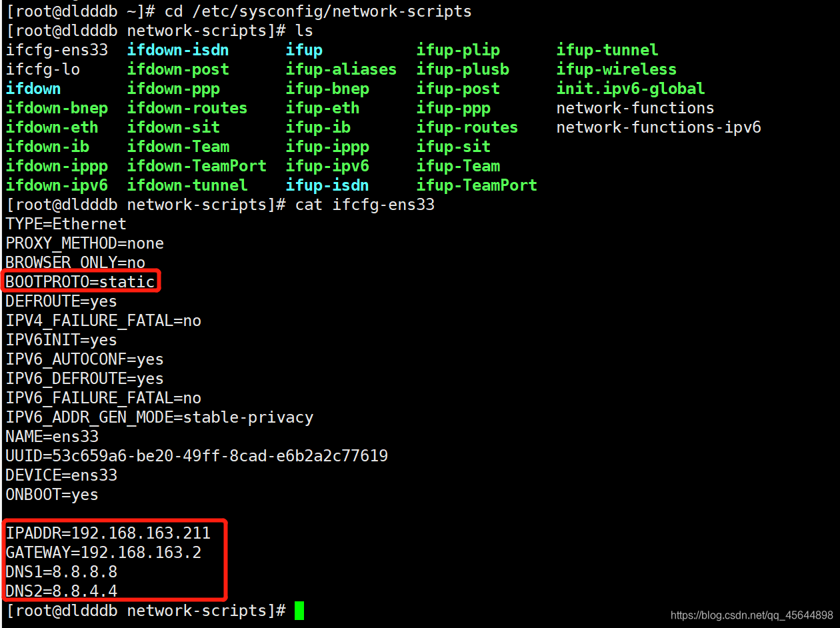
Task: Select the ifdown-ib file name
Action: [x=47, y=147]
